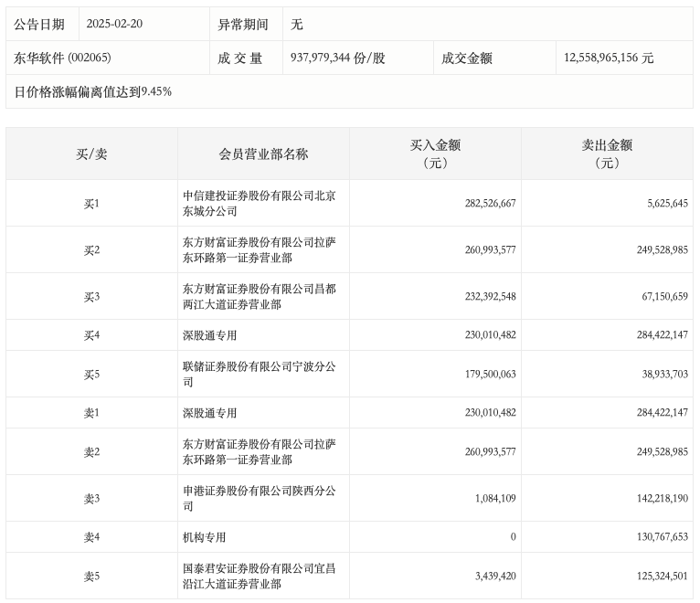Select buy amount 232,392,548
This screenshot has width=700, height=603.
[x=490, y=296]
